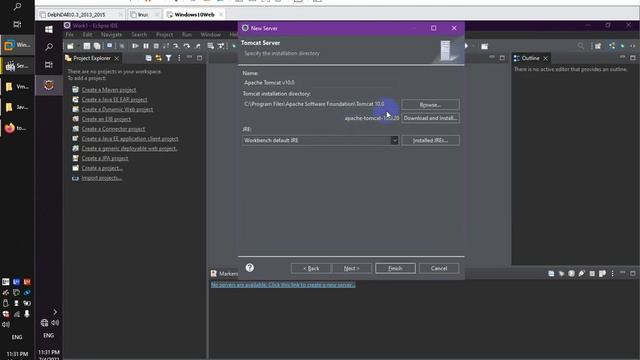
Task: Click the Step Into toolbar icon
Action: (x=176, y=46)
